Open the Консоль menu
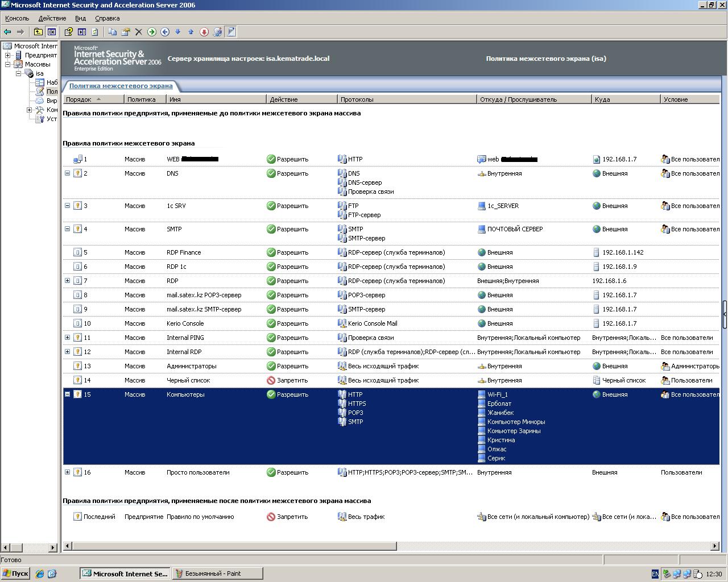This screenshot has height=582, width=728. click(x=17, y=18)
